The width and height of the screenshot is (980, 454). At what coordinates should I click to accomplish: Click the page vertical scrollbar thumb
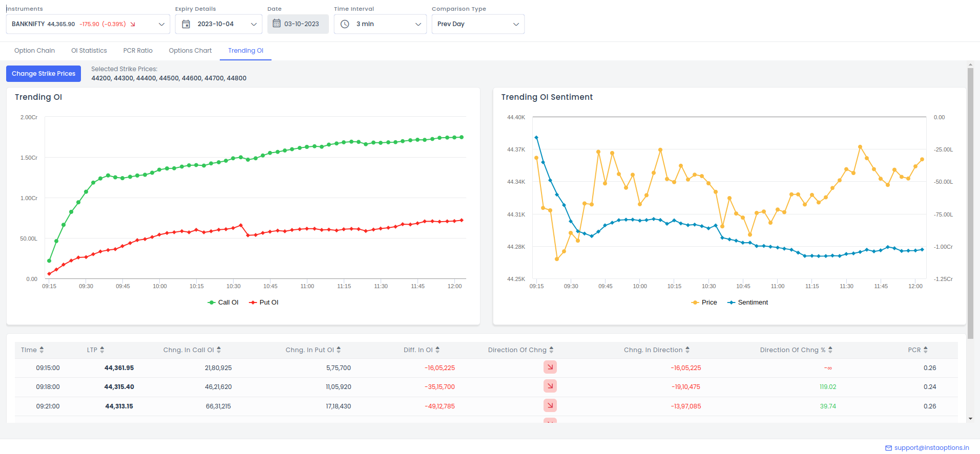970,203
